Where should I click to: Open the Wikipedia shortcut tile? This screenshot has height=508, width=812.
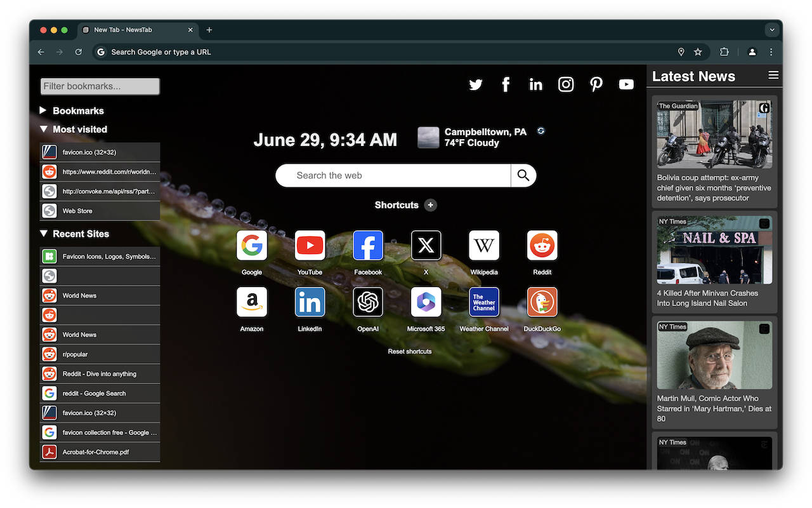pyautogui.click(x=484, y=246)
